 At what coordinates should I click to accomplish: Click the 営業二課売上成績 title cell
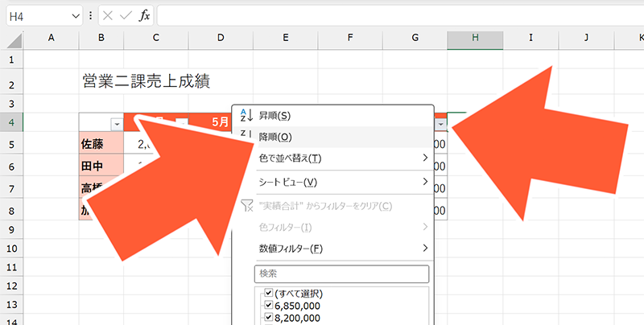coord(147,82)
